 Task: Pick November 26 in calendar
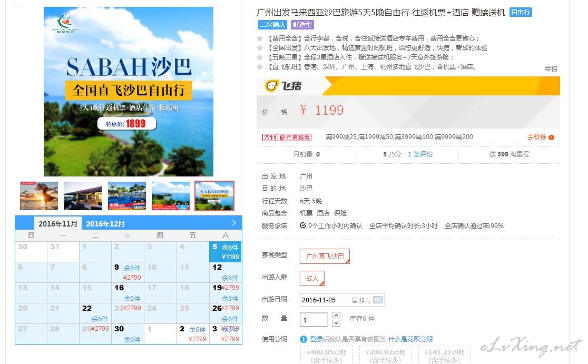tap(226, 314)
